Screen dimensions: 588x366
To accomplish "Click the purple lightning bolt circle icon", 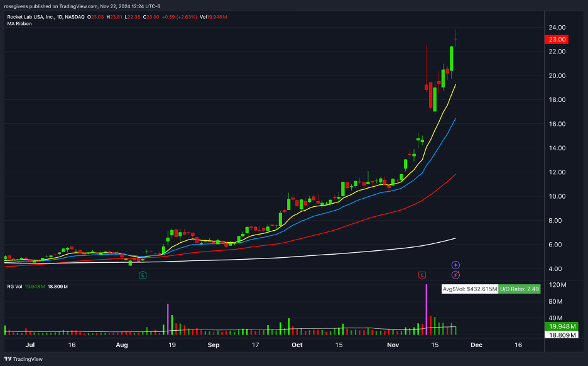I will click(x=455, y=275).
